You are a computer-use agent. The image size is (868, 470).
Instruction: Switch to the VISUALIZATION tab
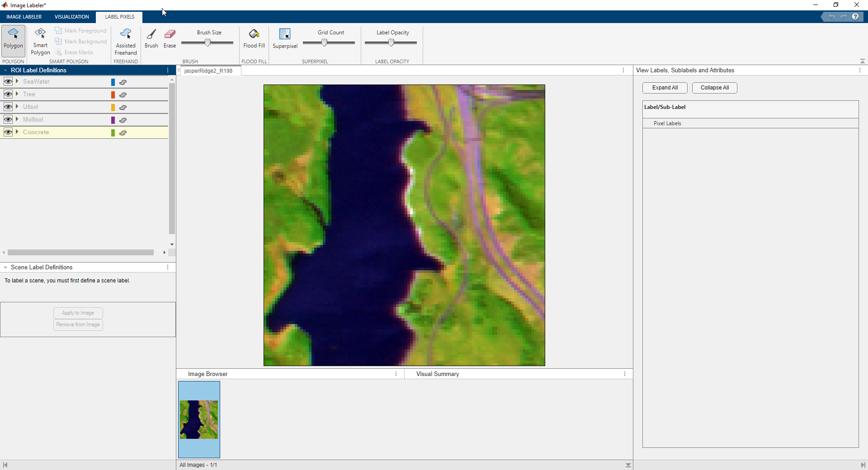coord(71,17)
